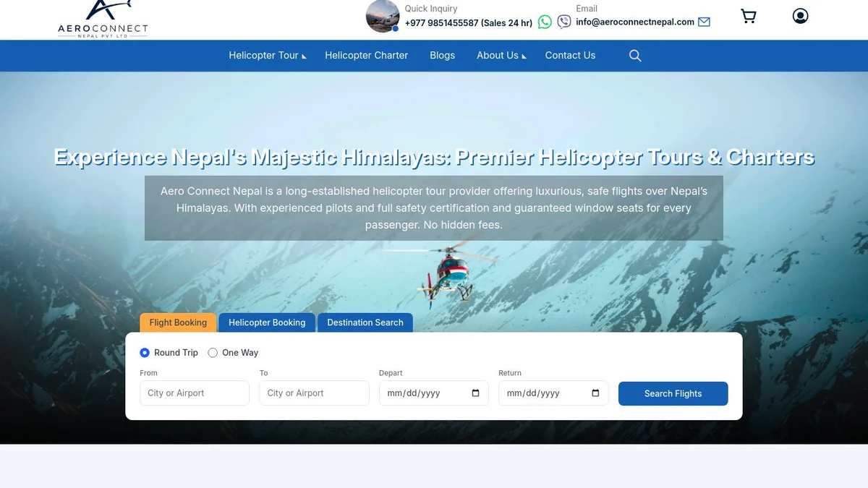
Task: Open Depart date calendar picker
Action: pos(475,393)
